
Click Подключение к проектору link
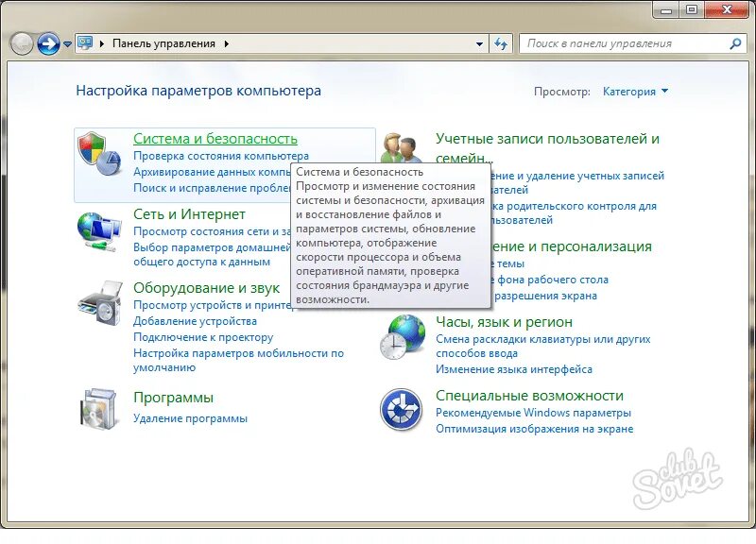coord(203,337)
